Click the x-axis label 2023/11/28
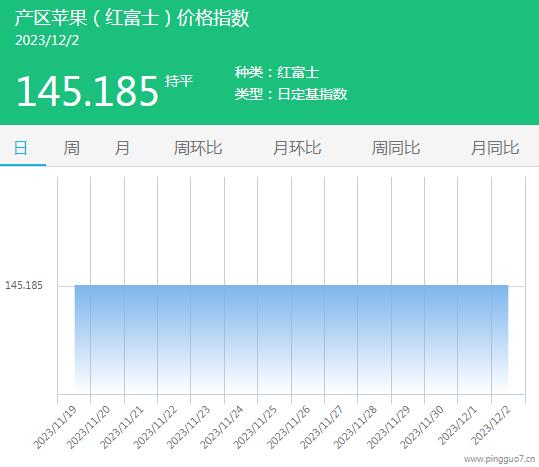The width and height of the screenshot is (539, 467). [x=355, y=427]
